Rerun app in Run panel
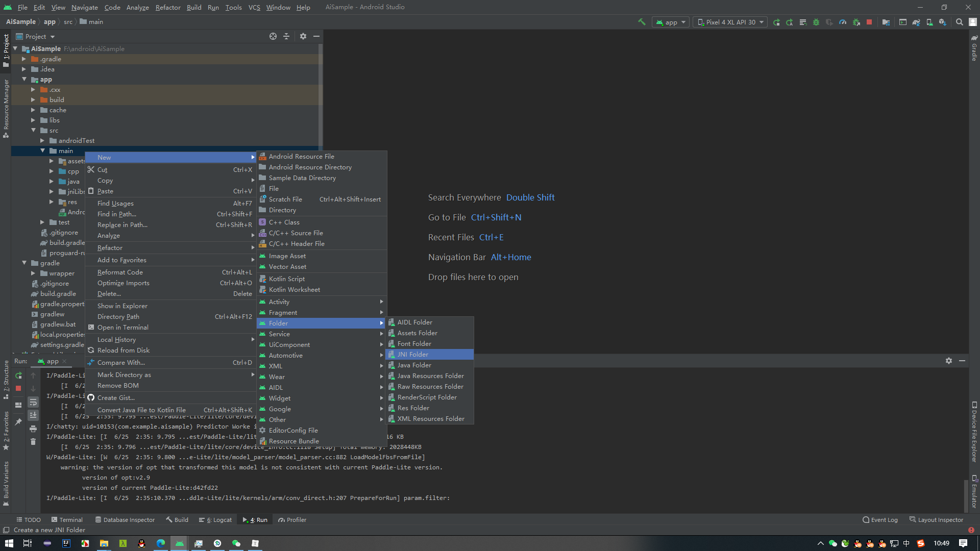The height and width of the screenshot is (551, 980). coord(18,375)
